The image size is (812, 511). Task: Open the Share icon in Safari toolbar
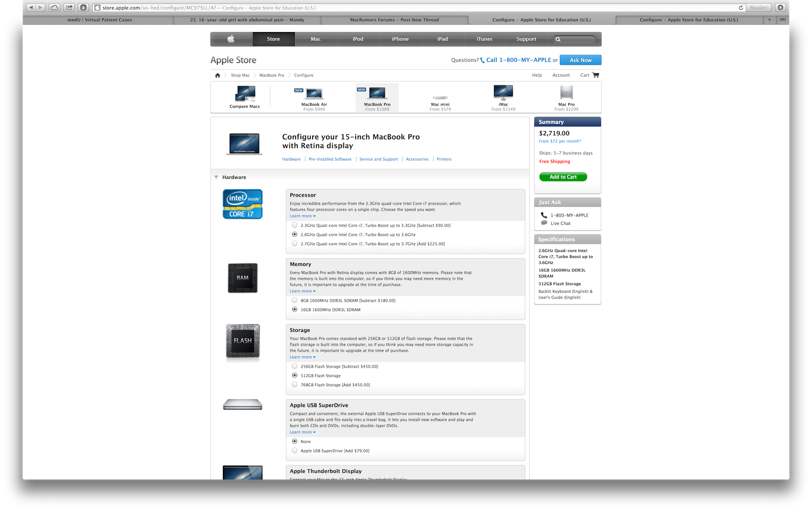(x=69, y=7)
